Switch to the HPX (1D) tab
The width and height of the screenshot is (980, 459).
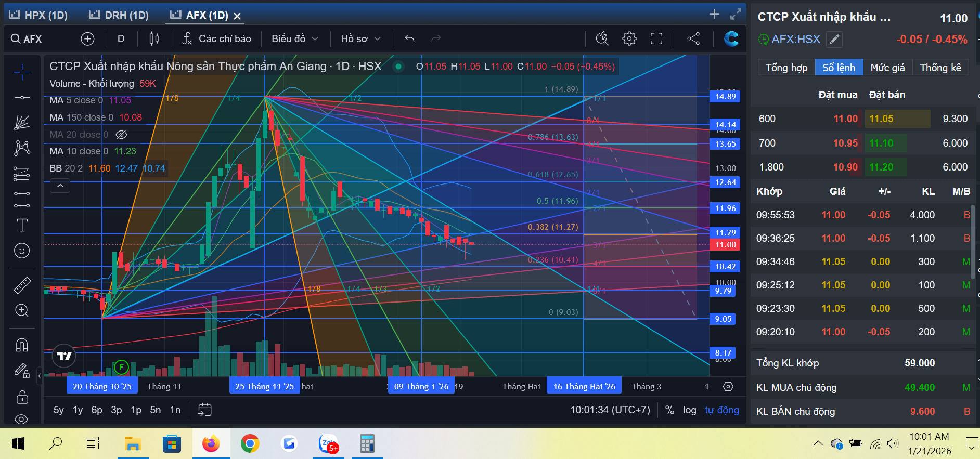pyautogui.click(x=38, y=15)
